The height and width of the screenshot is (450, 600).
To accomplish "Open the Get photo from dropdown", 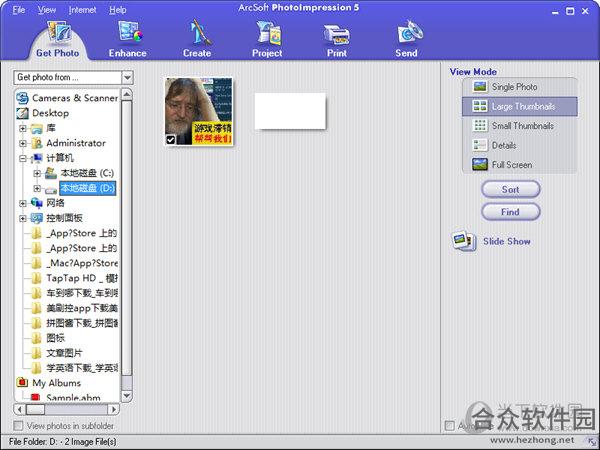I will tap(127, 77).
